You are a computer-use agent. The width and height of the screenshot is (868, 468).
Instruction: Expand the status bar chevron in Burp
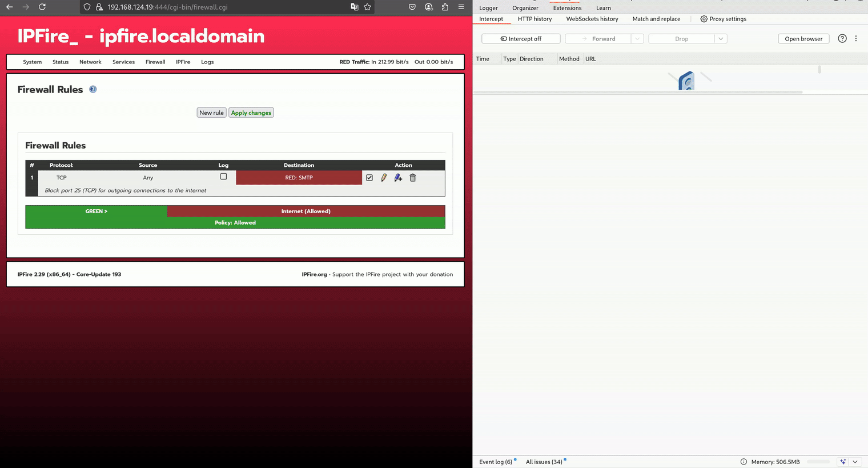(x=855, y=462)
